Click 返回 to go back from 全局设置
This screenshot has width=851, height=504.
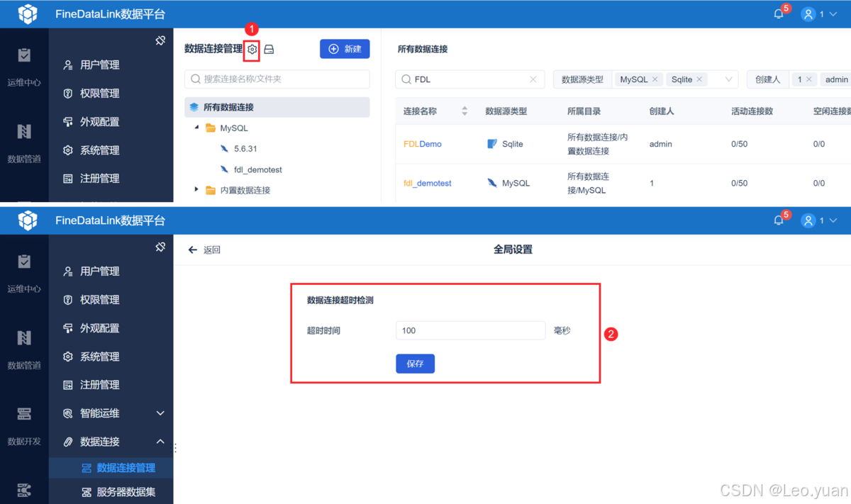[x=204, y=250]
